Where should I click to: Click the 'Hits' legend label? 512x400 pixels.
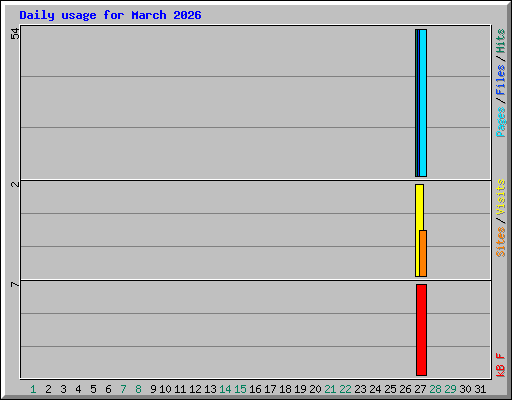(x=501, y=41)
